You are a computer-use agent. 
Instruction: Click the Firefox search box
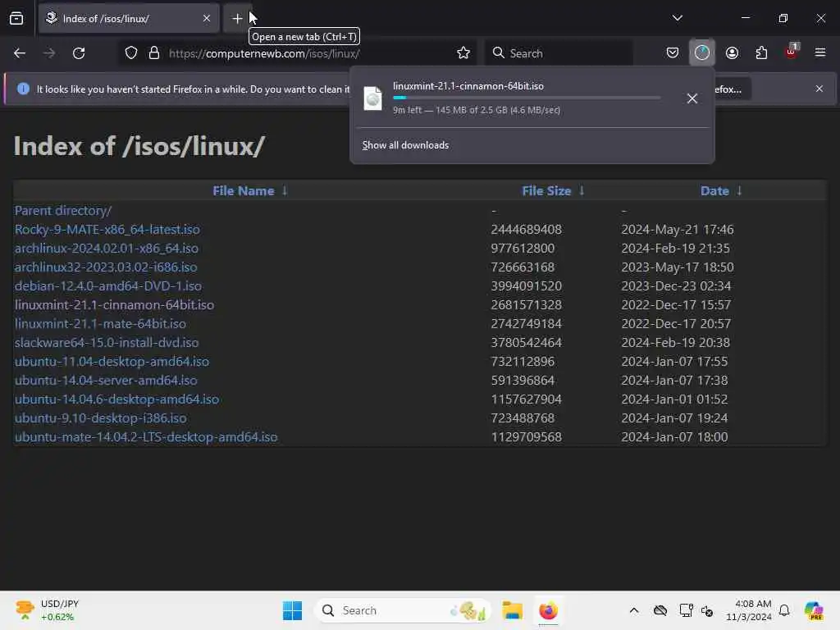pyautogui.click(x=559, y=53)
